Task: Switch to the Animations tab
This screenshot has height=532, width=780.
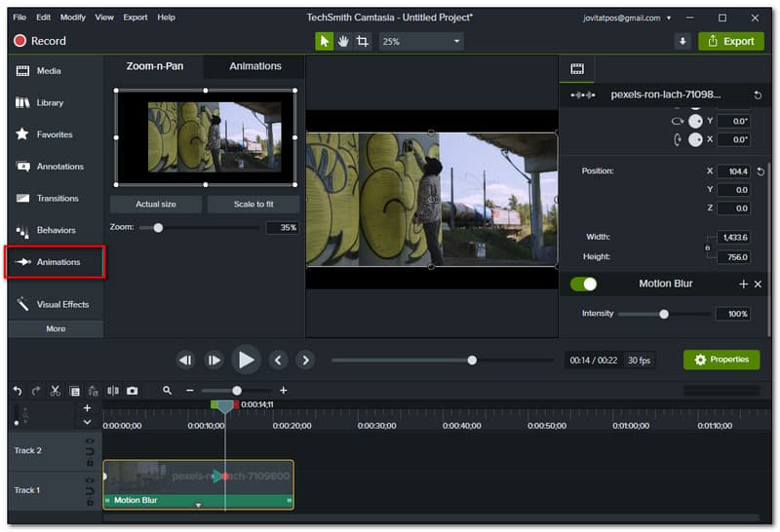Action: 255,66
